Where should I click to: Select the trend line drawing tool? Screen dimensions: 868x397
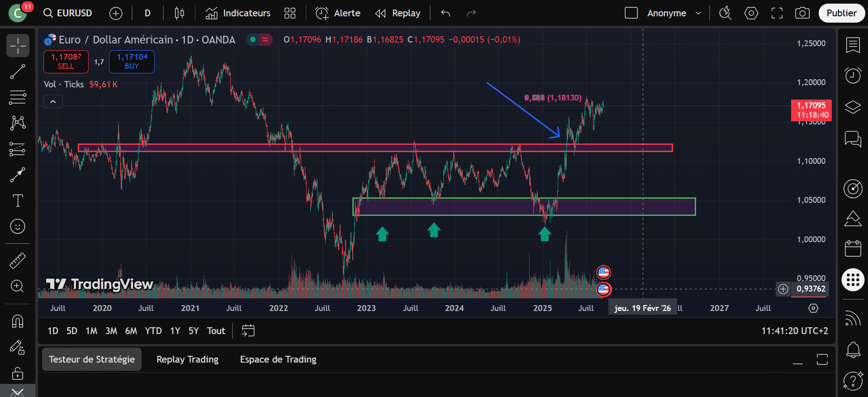coord(18,72)
